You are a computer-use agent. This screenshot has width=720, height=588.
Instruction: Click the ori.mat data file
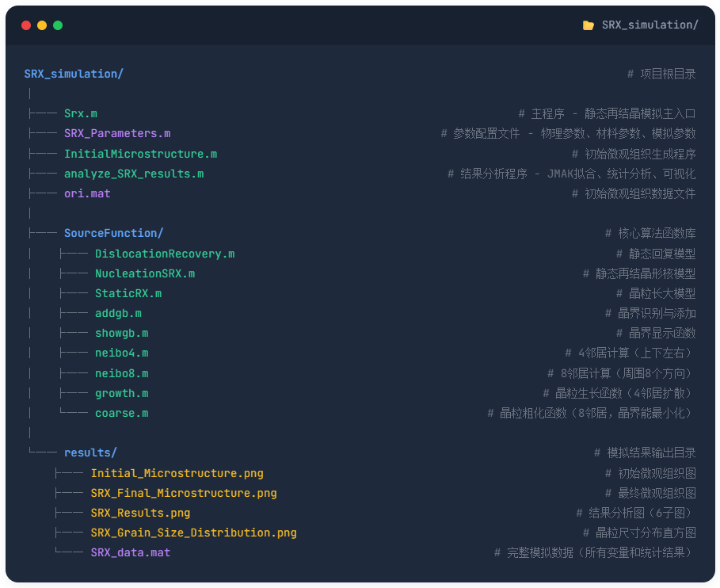tap(87, 193)
